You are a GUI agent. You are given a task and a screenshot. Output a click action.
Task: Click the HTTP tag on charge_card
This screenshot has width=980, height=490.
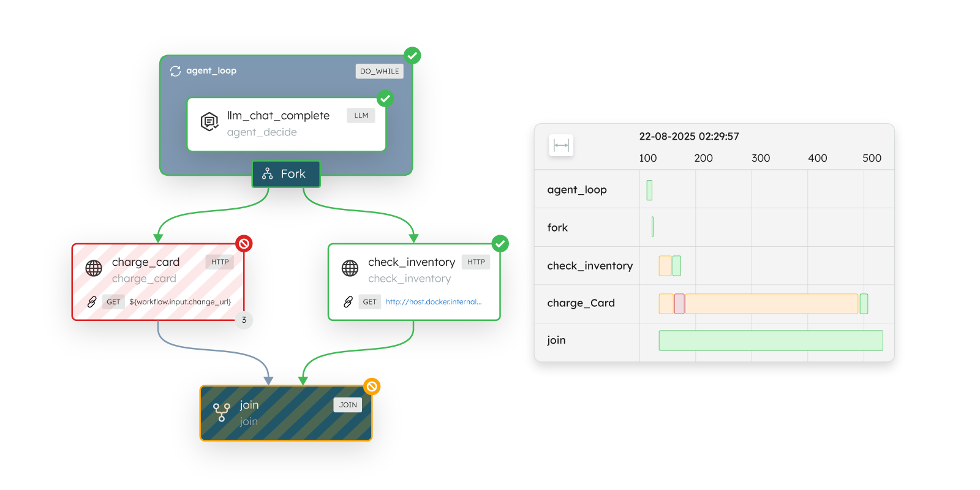coord(220,262)
